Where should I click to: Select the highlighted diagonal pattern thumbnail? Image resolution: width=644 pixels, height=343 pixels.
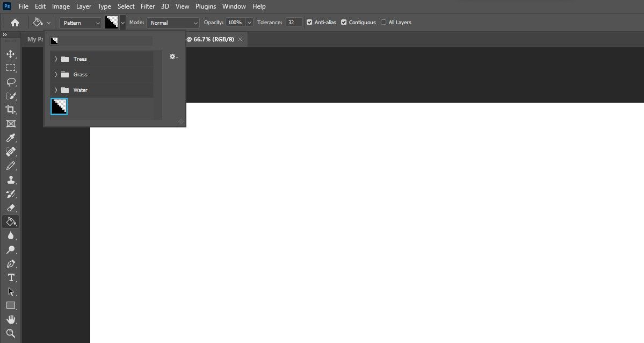59,106
